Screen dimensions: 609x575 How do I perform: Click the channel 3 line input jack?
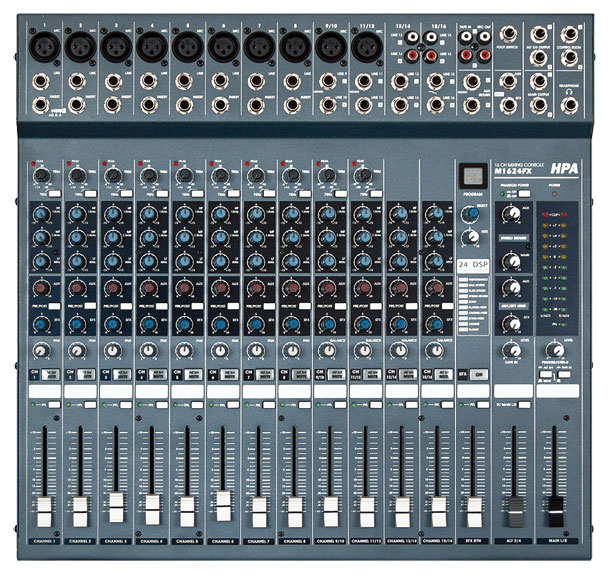tap(113, 82)
